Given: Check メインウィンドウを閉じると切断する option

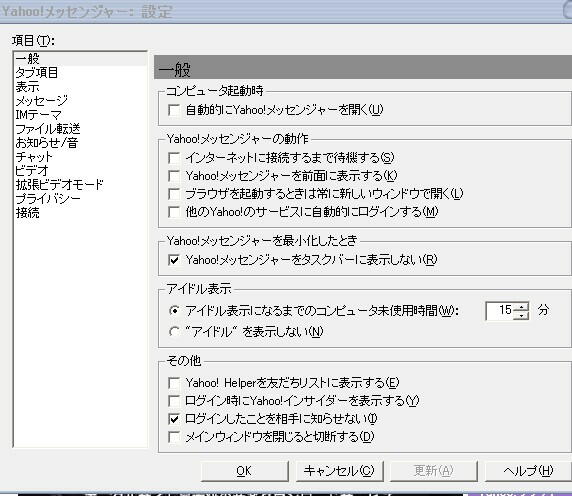Looking at the screenshot, I should (x=174, y=437).
